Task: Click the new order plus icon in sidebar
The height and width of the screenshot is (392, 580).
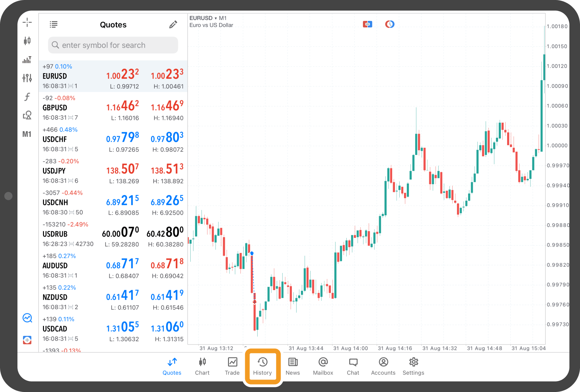Action: (x=27, y=340)
